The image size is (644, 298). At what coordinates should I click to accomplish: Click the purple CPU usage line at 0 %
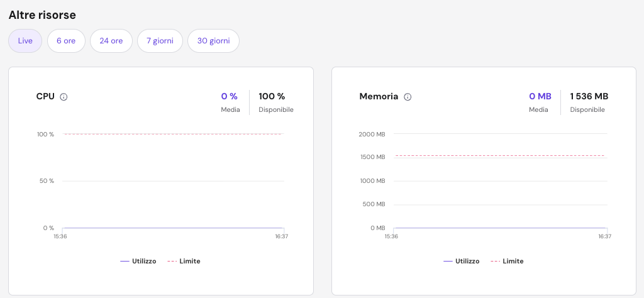pyautogui.click(x=174, y=228)
